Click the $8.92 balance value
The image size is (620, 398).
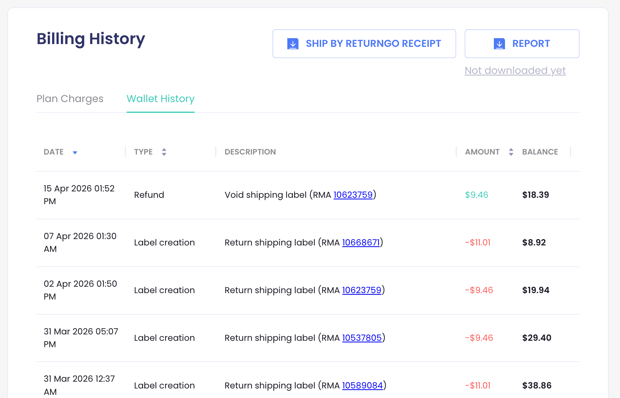[534, 242]
